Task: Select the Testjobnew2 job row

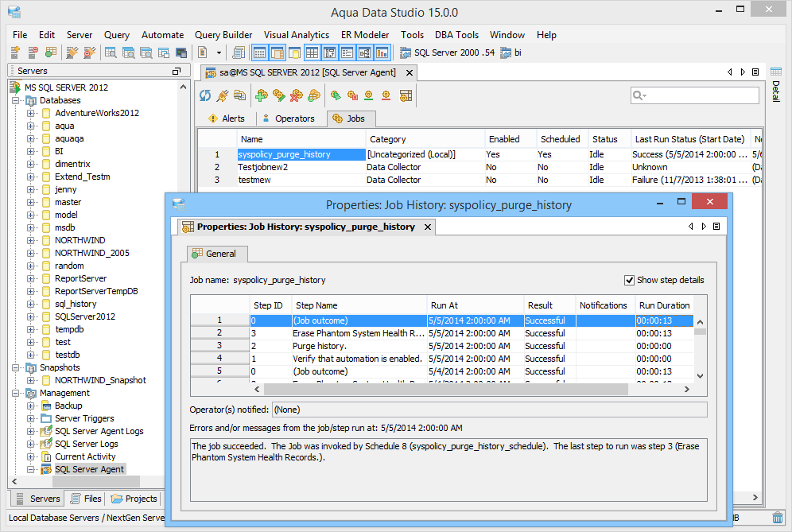Action: click(479, 167)
